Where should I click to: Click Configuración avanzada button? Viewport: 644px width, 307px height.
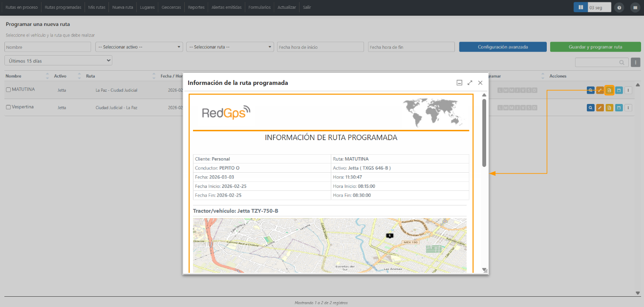(x=503, y=47)
